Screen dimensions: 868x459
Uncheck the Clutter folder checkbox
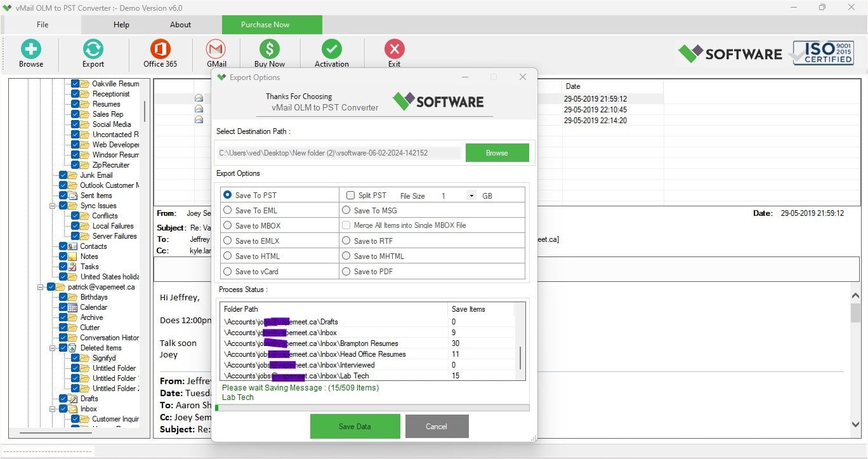[63, 328]
